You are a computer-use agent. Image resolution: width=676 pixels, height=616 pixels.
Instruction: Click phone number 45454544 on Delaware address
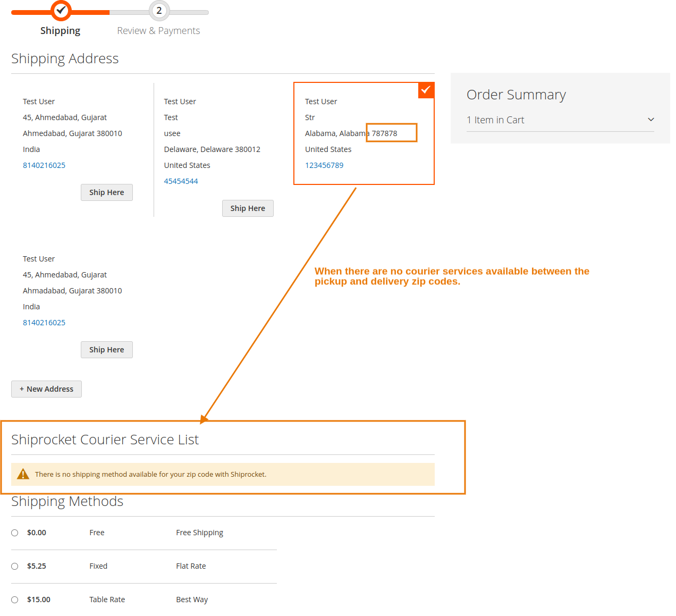181,181
